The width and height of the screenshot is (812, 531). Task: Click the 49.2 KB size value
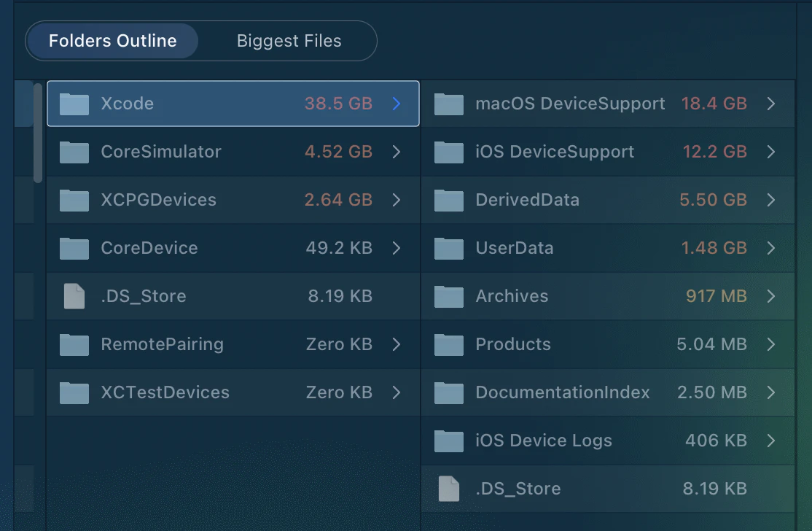click(x=339, y=248)
